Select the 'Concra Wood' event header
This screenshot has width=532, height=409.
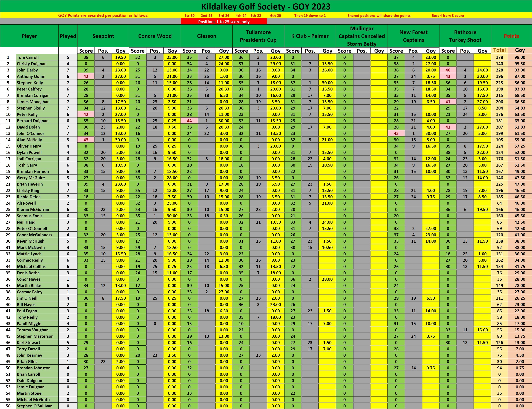coord(155,36)
